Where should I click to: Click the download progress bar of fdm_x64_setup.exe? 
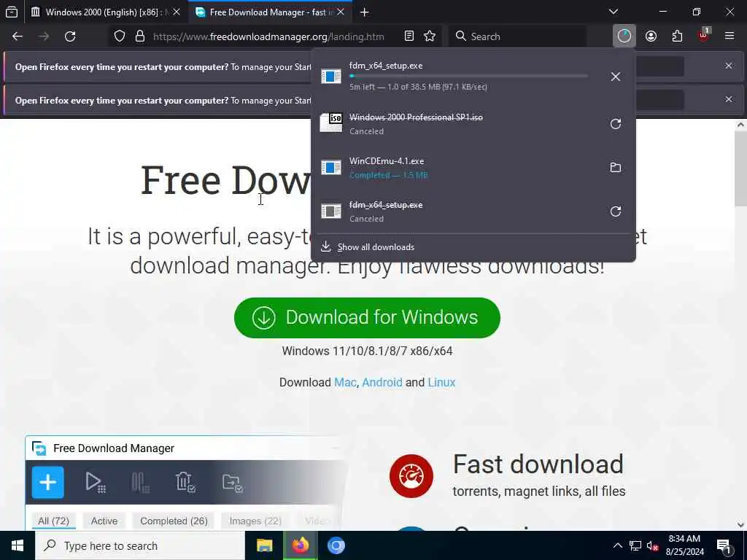click(469, 76)
